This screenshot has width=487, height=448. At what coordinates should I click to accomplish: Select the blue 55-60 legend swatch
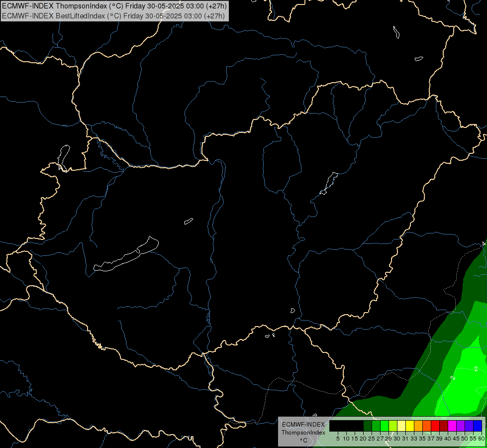[x=478, y=426]
